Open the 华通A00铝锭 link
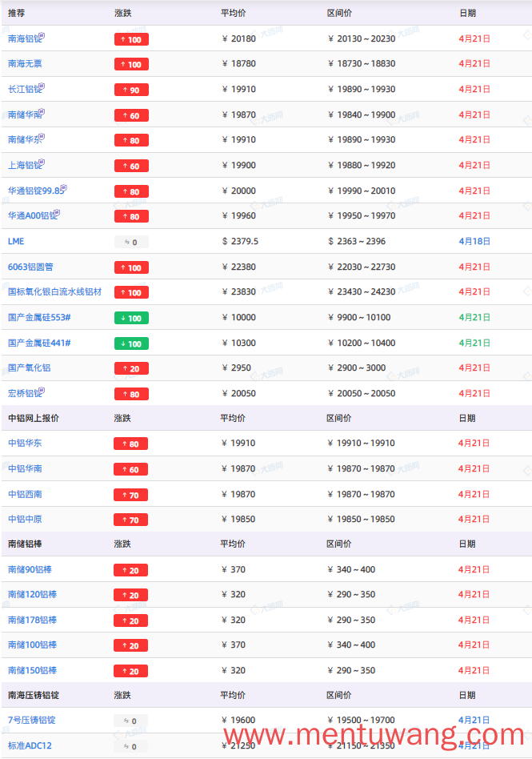This screenshot has width=532, height=759. (x=33, y=215)
